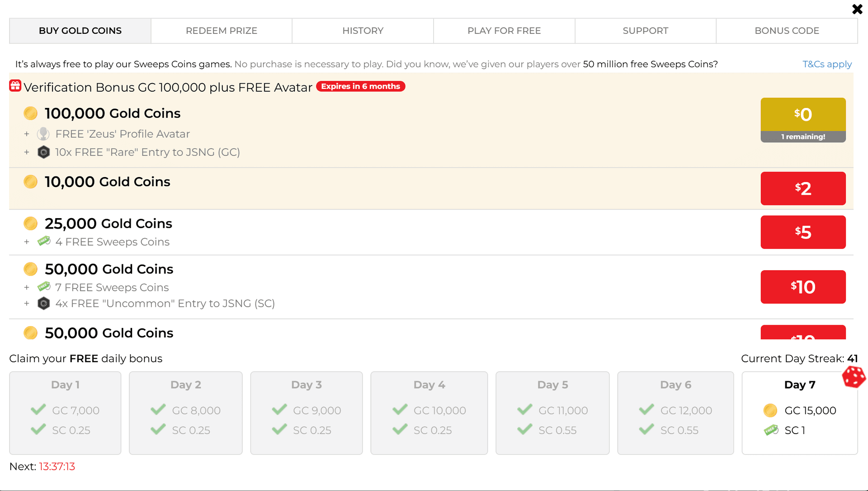Buy the $10 package with 7 Sweeps Coins
This screenshot has height=491, width=868.
pyautogui.click(x=803, y=287)
